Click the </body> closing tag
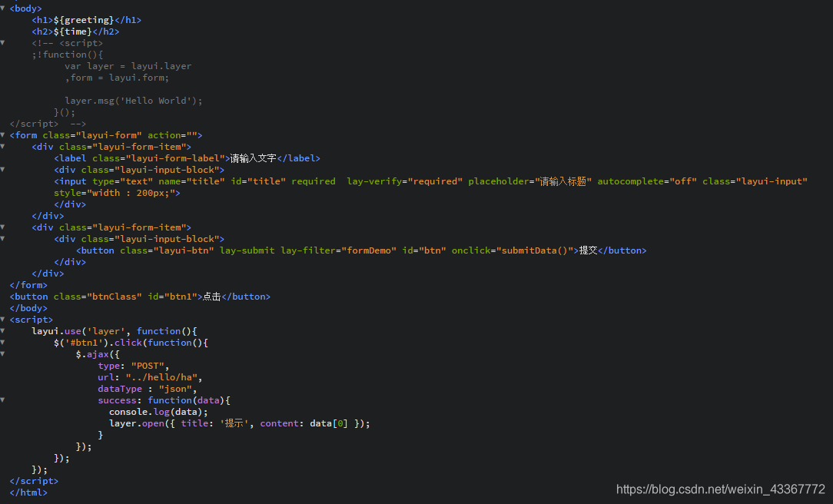833x504 pixels. coord(28,308)
